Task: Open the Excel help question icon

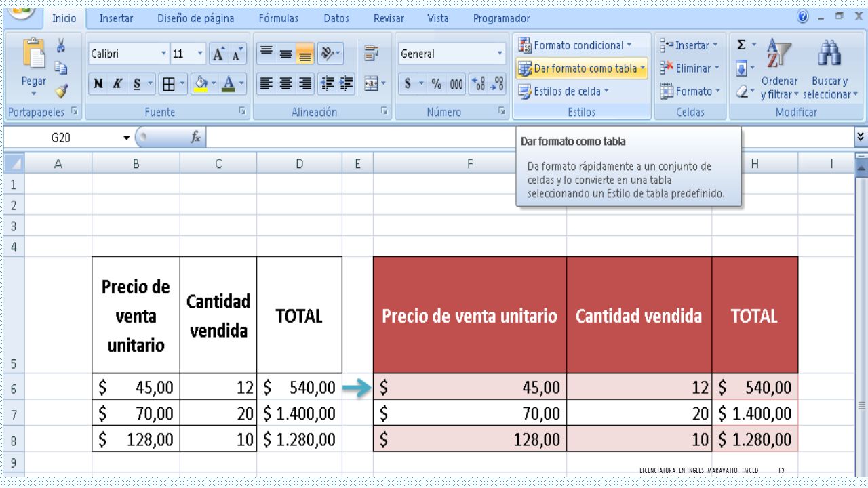Action: tap(804, 16)
